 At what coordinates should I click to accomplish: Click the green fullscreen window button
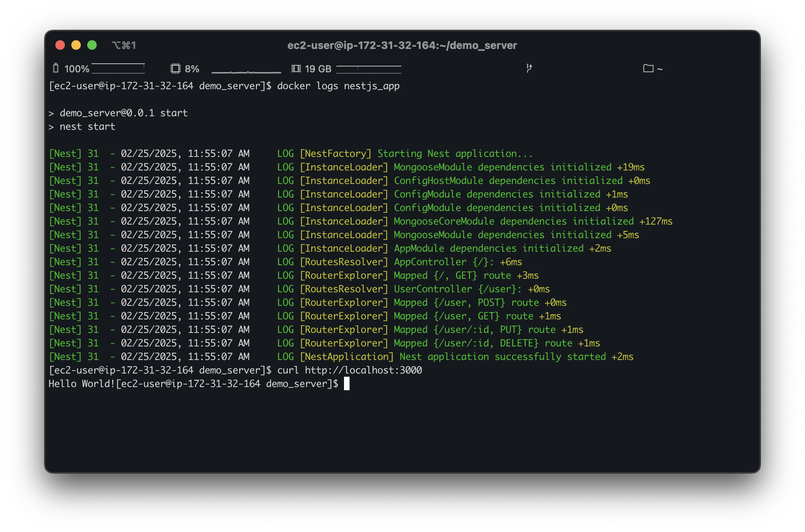(92, 45)
